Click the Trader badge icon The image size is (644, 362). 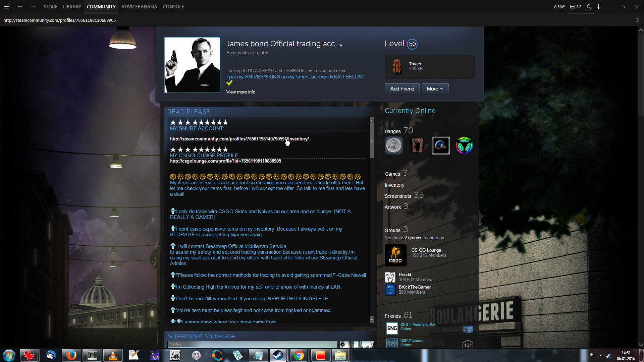coord(397,66)
